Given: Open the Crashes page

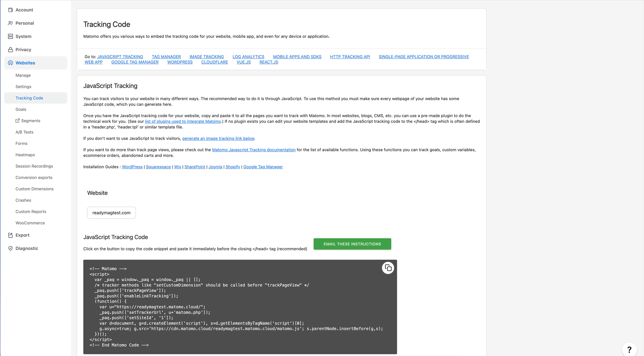Looking at the screenshot, I should pyautogui.click(x=23, y=200).
